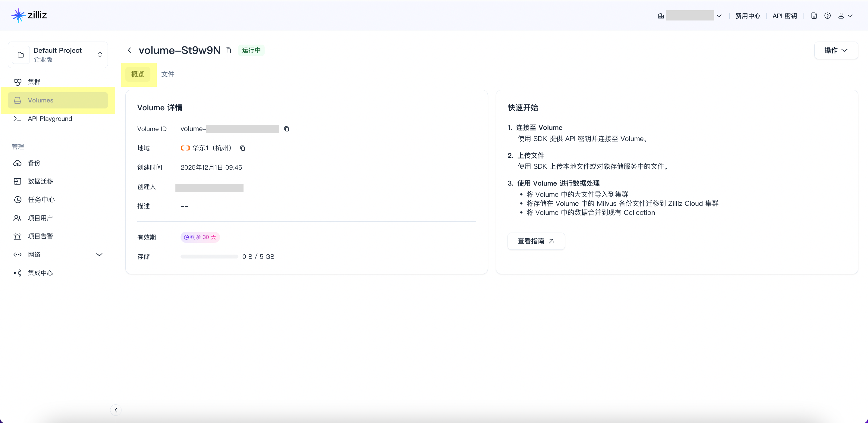
Task: Select the 概览 tab
Action: tap(137, 74)
